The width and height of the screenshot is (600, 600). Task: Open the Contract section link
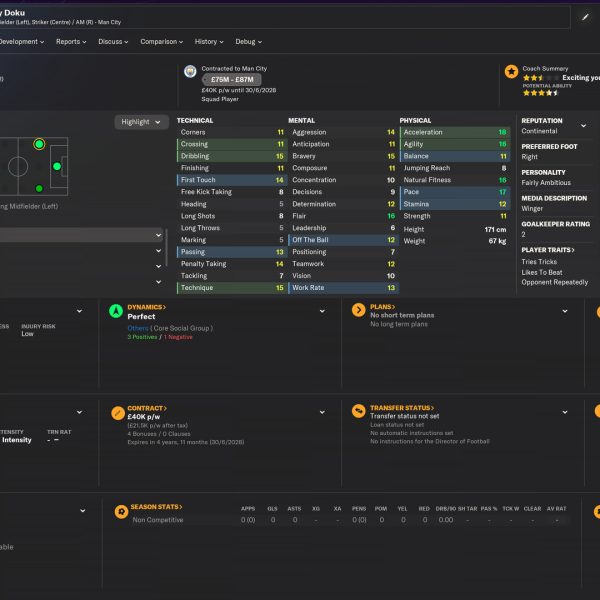(147, 408)
